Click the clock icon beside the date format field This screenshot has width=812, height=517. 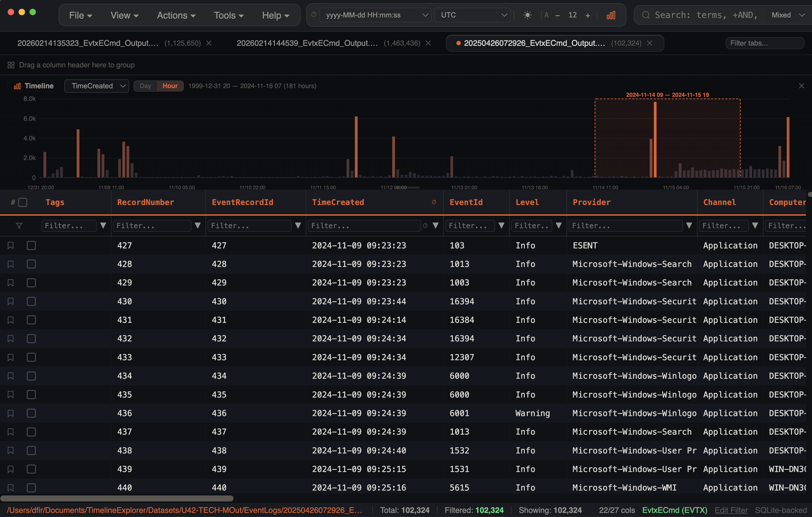(x=313, y=15)
